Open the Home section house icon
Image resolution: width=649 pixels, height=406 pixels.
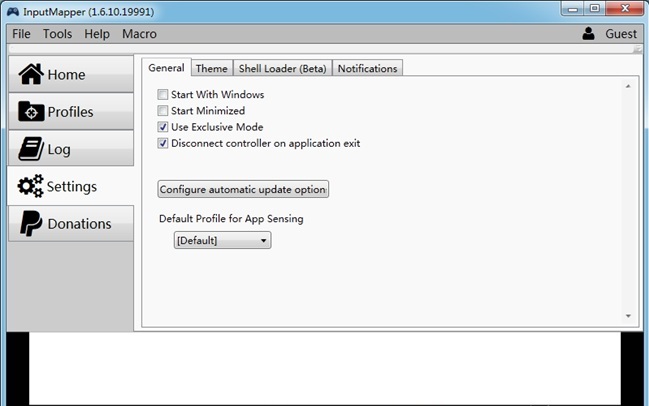tap(31, 74)
